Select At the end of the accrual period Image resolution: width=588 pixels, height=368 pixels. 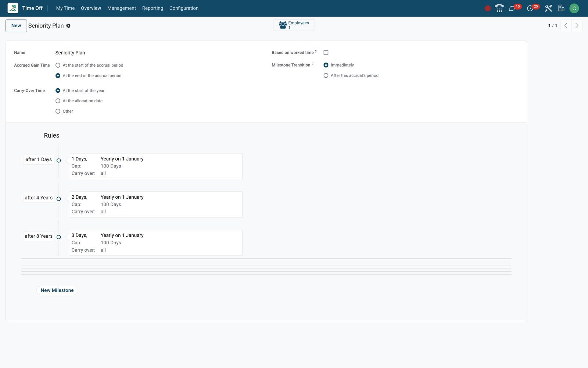(x=58, y=75)
